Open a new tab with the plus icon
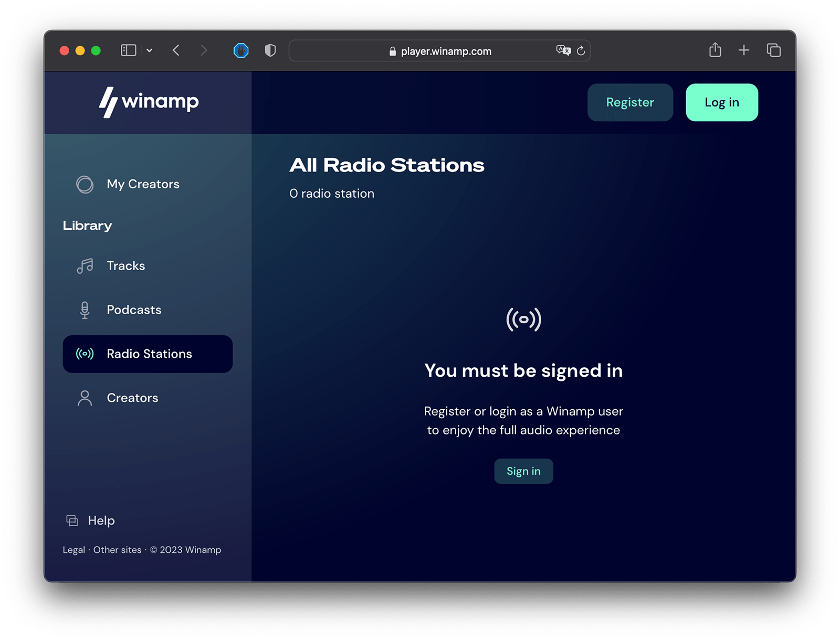This screenshot has height=640, width=840. click(x=744, y=50)
